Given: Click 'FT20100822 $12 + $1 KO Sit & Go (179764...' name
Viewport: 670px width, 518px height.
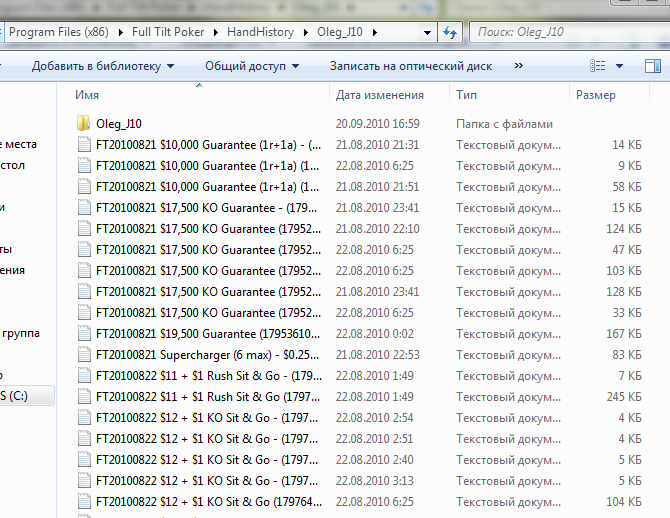Looking at the screenshot, I should tap(209, 502).
